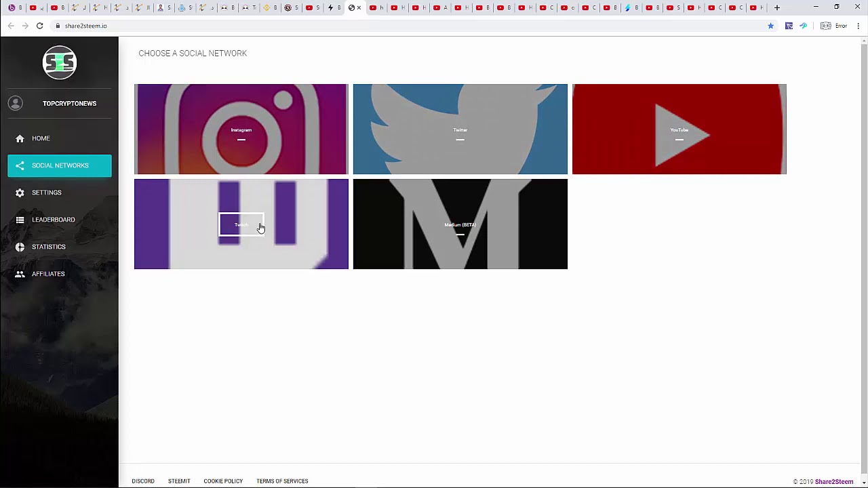
Task: Open the DISCORD footer link
Action: coord(143,481)
